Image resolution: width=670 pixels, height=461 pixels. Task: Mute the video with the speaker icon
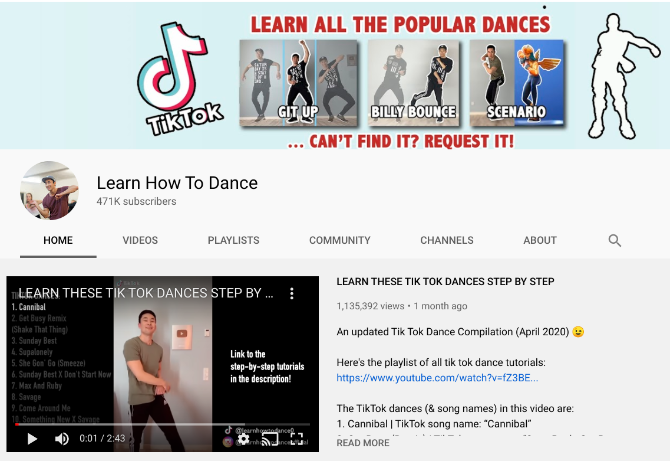click(x=62, y=438)
